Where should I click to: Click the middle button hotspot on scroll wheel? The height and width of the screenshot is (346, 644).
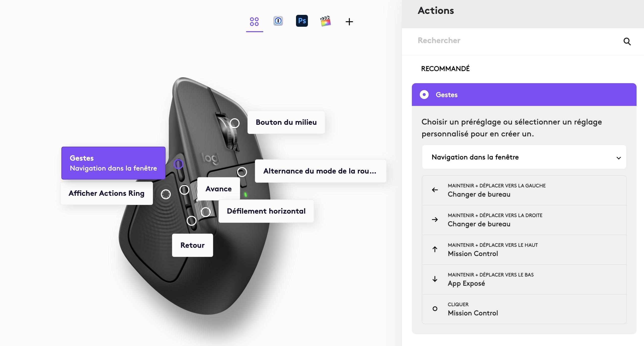pos(234,123)
